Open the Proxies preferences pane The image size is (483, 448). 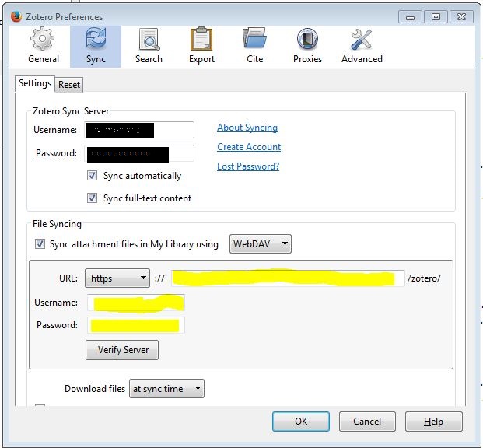(307, 46)
